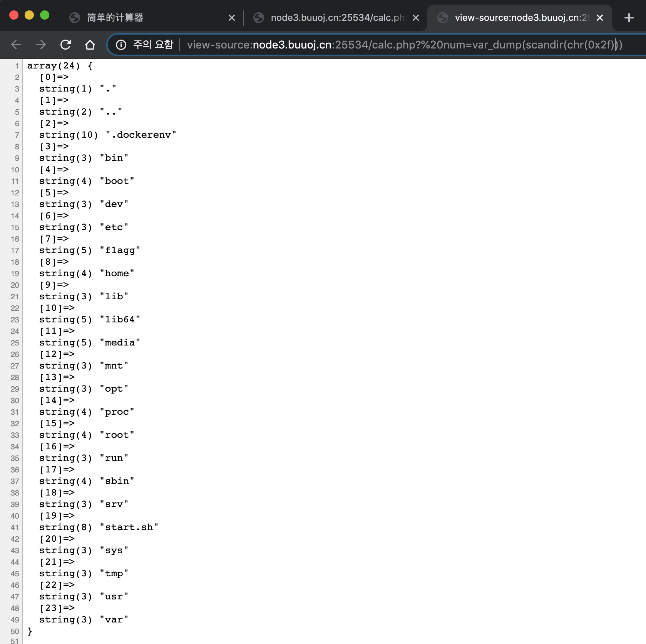Close the node3.buuoj.cn calc.php tab
Viewport: 646px width, 644px height.
click(x=416, y=18)
